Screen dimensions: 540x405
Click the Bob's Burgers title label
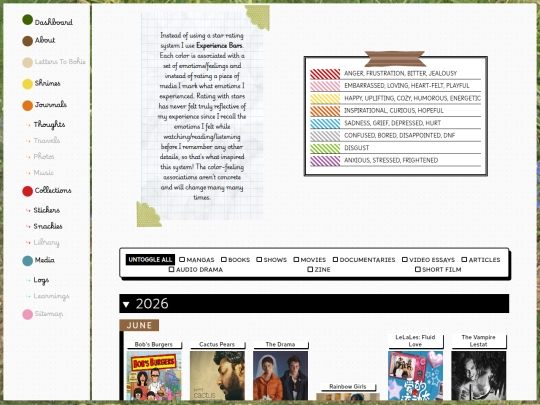click(154, 344)
